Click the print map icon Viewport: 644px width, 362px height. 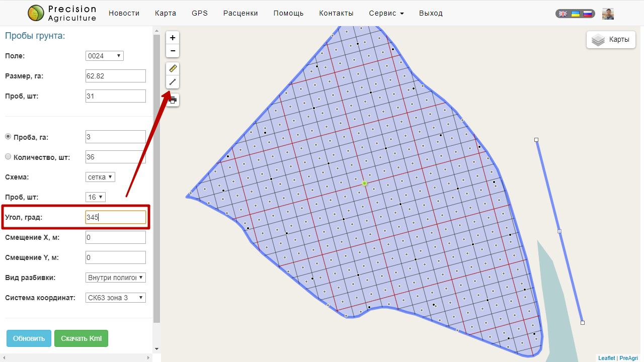(x=173, y=100)
